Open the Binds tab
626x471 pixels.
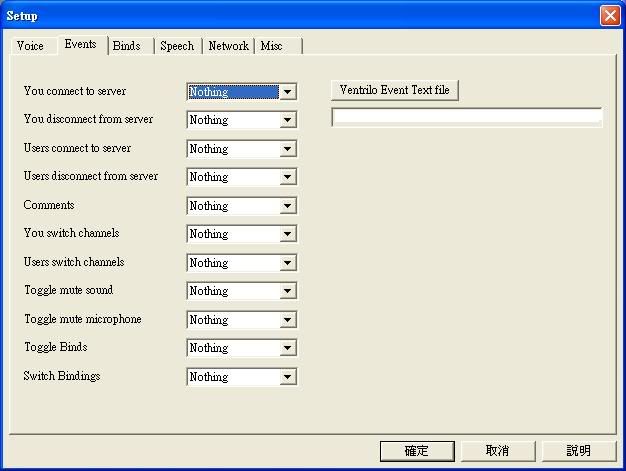point(127,46)
